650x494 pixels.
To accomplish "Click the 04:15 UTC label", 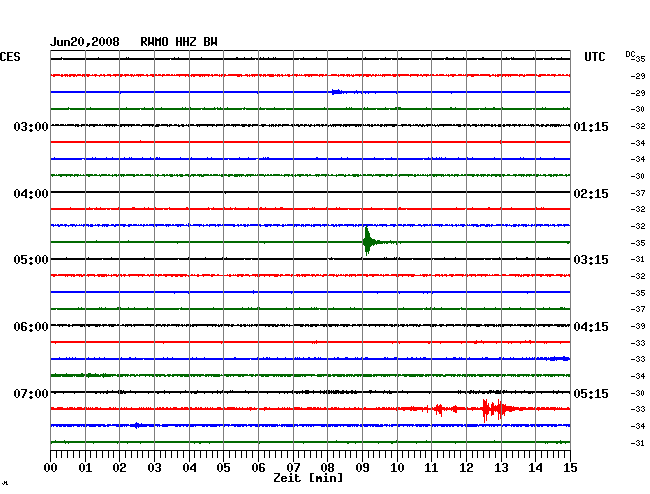I will pos(591,327).
